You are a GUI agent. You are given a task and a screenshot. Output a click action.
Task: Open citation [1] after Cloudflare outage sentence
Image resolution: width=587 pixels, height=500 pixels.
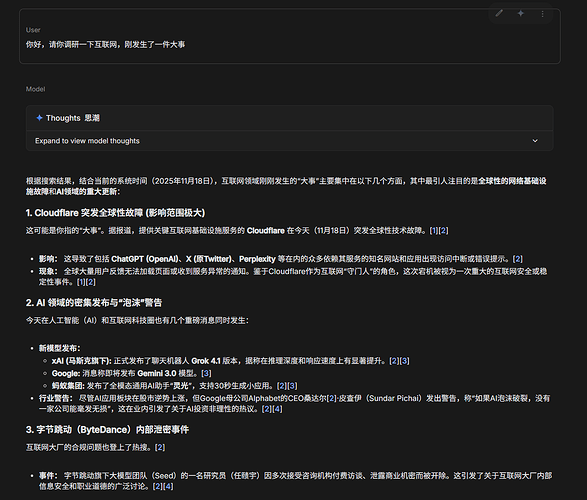pos(434,231)
